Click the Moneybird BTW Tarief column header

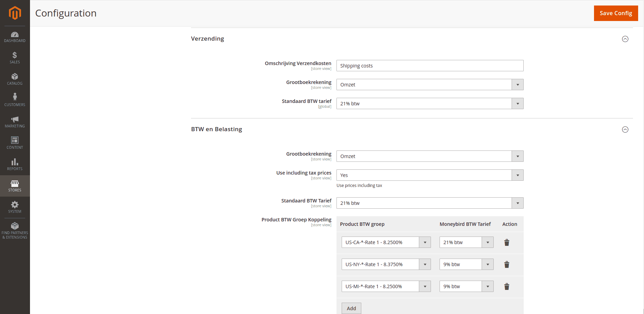pos(465,224)
